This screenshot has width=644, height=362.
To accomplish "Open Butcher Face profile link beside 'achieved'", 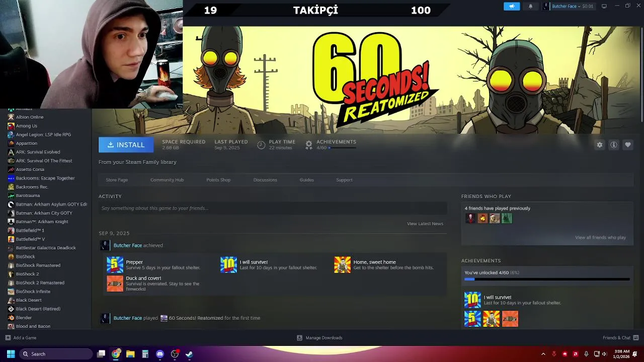I will tap(127, 245).
